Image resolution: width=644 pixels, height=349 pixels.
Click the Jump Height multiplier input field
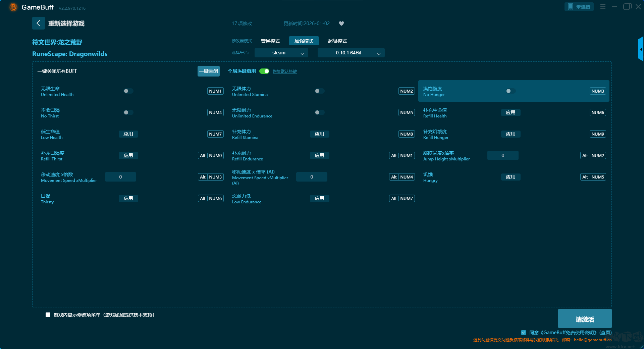coord(503,155)
